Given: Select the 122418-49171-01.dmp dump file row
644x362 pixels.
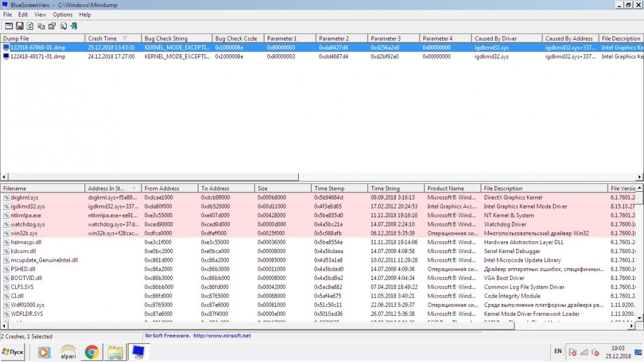Looking at the screenshot, I should pyautogui.click(x=38, y=56).
